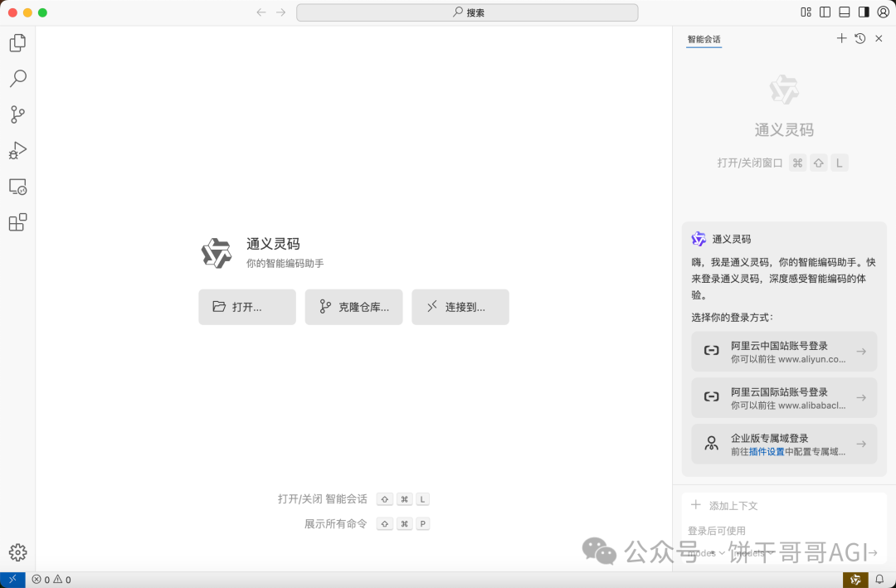Open the Source Control view

(17, 114)
